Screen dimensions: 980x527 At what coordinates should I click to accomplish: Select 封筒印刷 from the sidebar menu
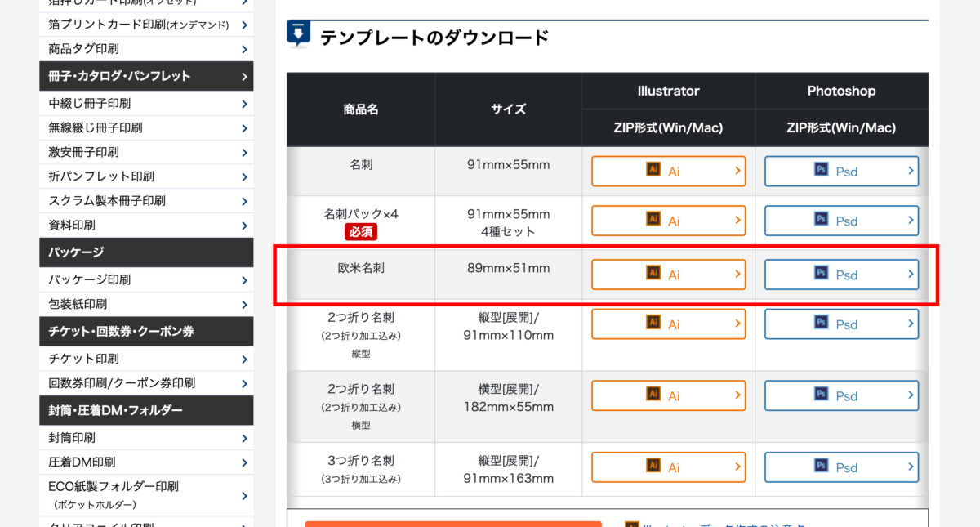click(72, 438)
